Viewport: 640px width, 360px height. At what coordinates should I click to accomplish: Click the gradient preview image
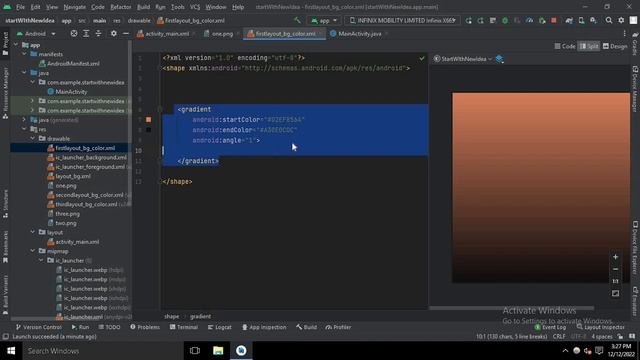click(541, 187)
